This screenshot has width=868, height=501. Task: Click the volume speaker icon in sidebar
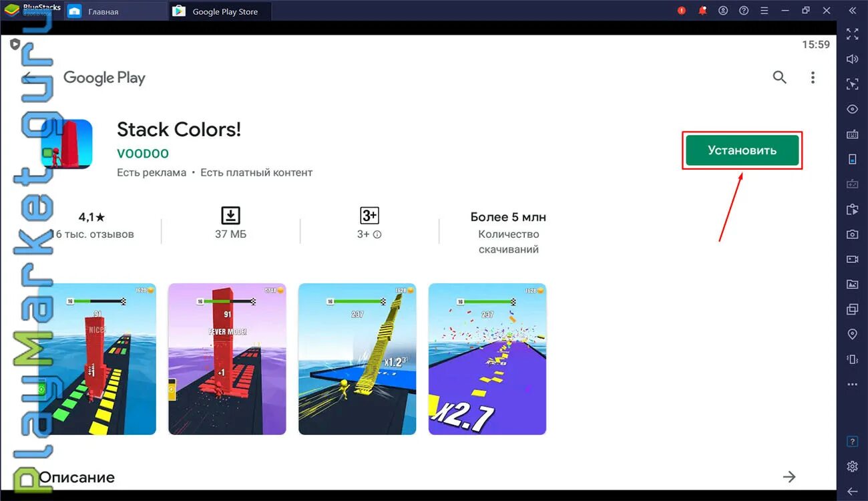[x=852, y=59]
